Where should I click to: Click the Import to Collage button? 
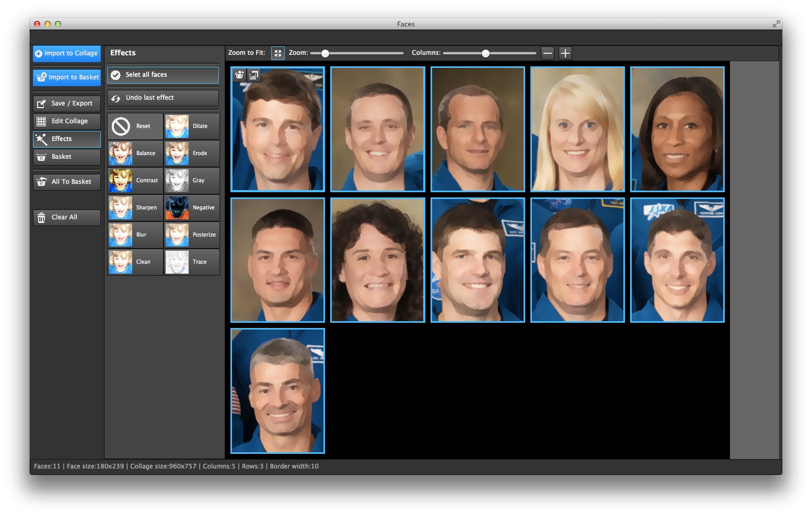point(67,53)
